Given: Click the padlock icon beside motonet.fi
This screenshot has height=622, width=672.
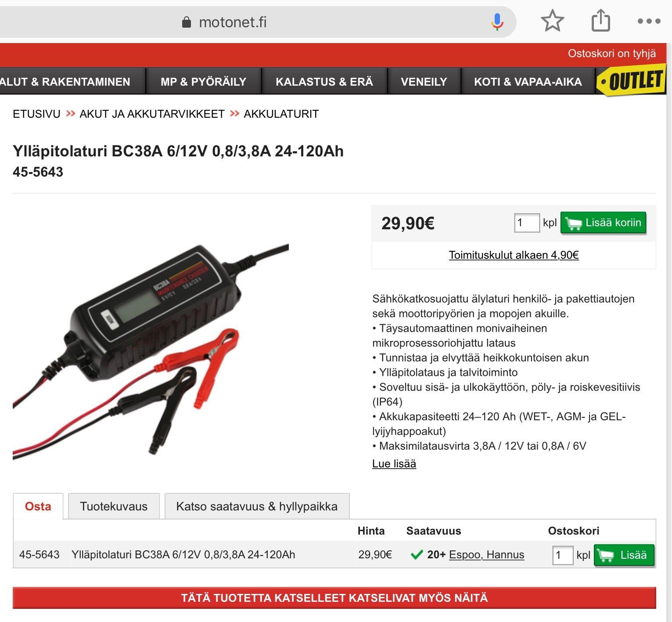Looking at the screenshot, I should (x=186, y=22).
